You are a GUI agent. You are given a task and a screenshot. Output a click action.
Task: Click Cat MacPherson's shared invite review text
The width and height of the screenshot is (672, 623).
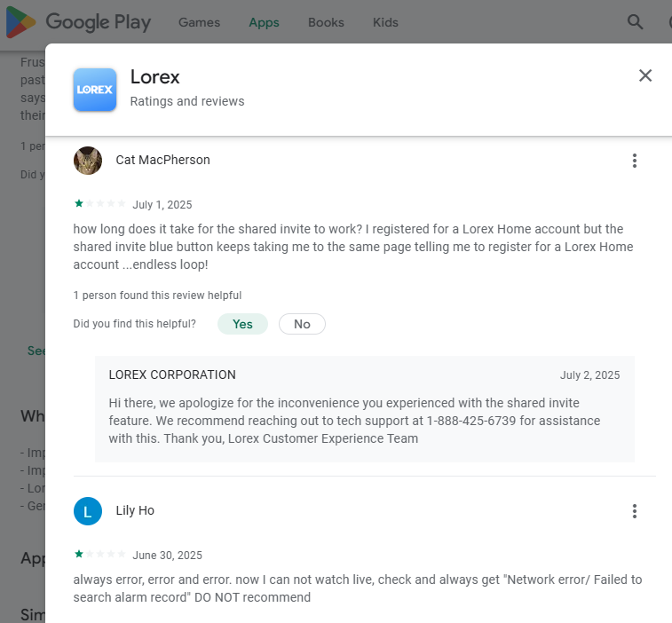353,247
